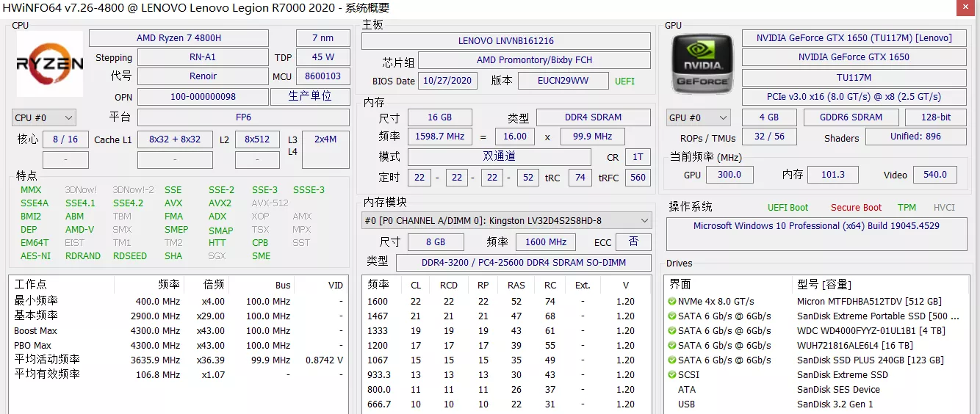
Task: Click the 4 GB video memory value
Action: click(769, 117)
